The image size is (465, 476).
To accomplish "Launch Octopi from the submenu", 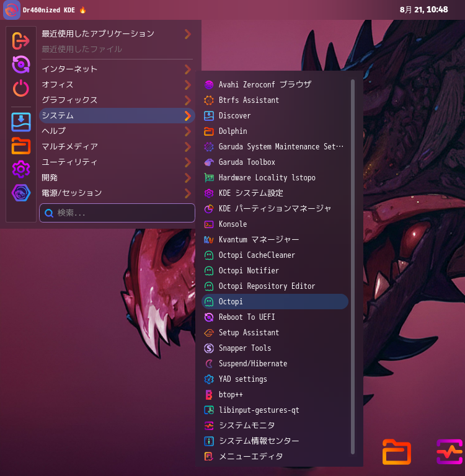I will [275, 301].
